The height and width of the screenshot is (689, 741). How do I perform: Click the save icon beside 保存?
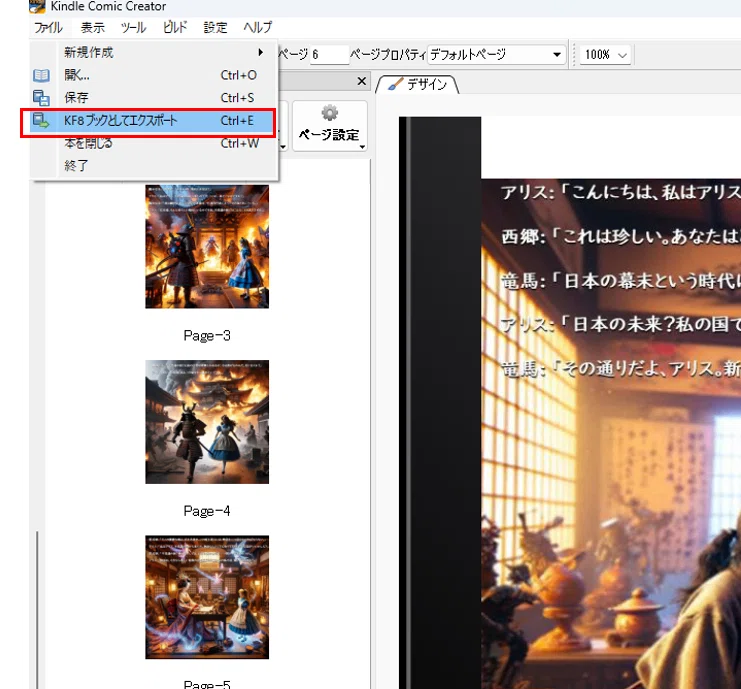[x=41, y=97]
